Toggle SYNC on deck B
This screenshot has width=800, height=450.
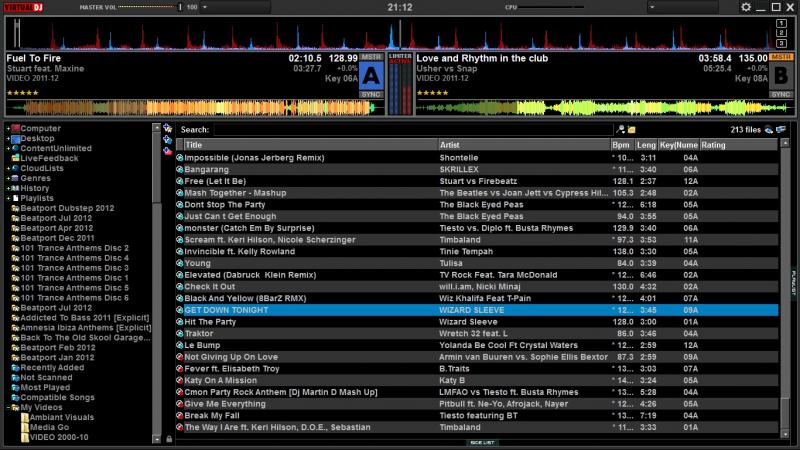coord(781,94)
